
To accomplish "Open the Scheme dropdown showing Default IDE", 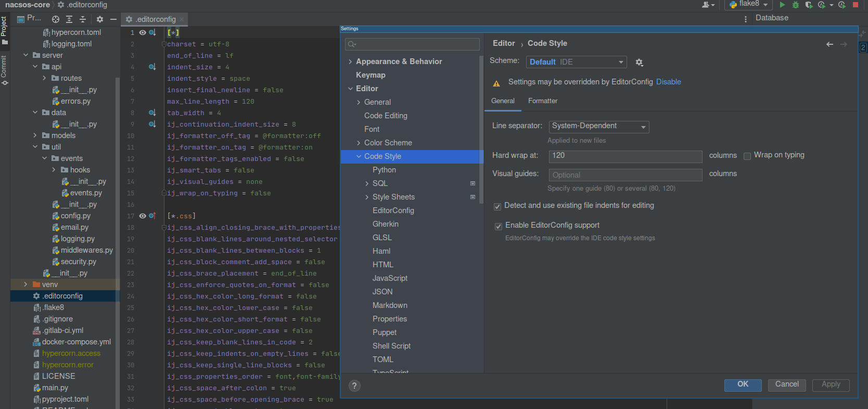I will tap(576, 62).
